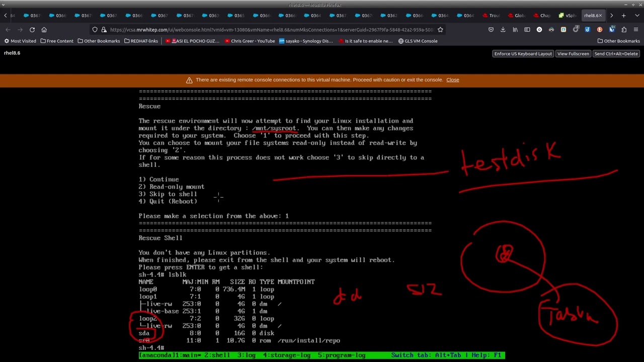Click the site lock icon
The height and width of the screenshot is (362, 644).
[104, 30]
